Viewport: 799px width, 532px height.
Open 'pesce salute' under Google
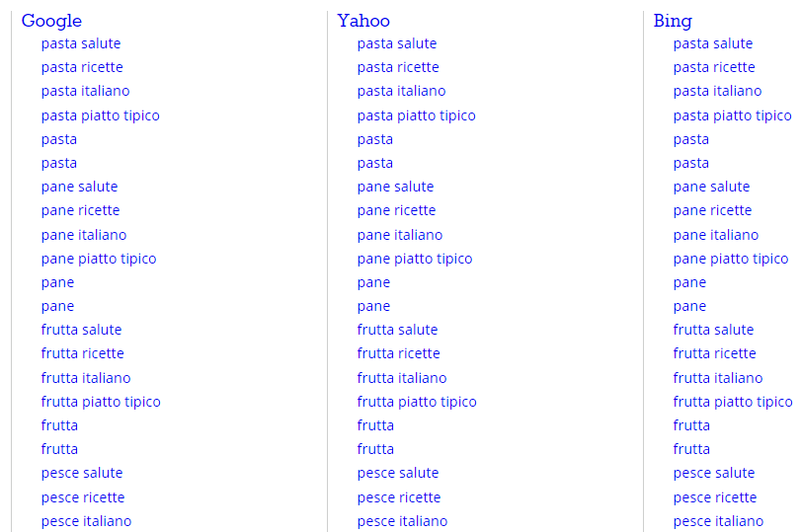click(82, 473)
